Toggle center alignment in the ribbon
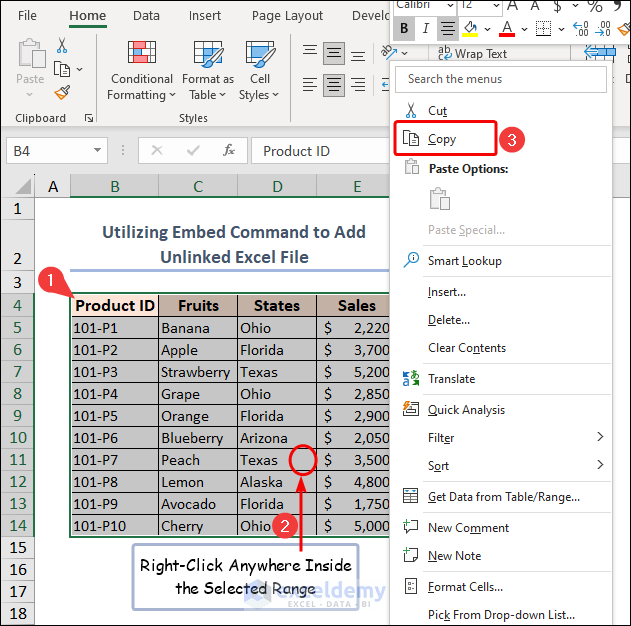The height and width of the screenshot is (626, 631). point(334,85)
